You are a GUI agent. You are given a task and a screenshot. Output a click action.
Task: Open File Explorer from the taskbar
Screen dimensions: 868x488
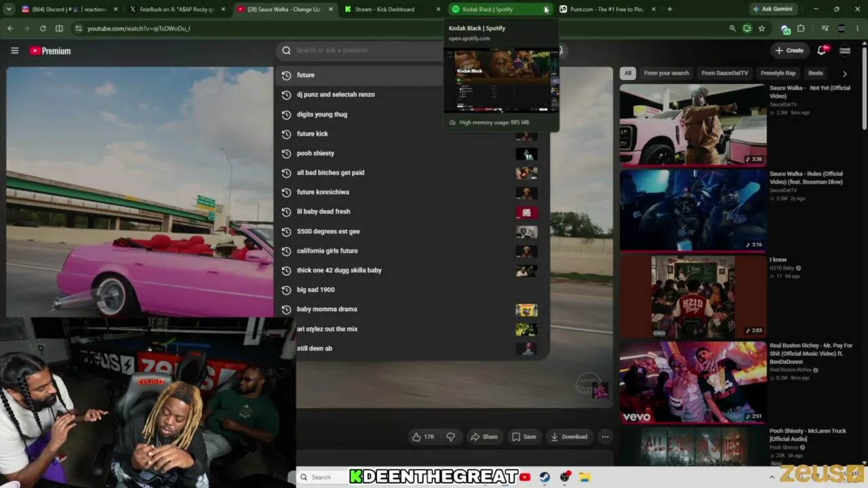(585, 477)
